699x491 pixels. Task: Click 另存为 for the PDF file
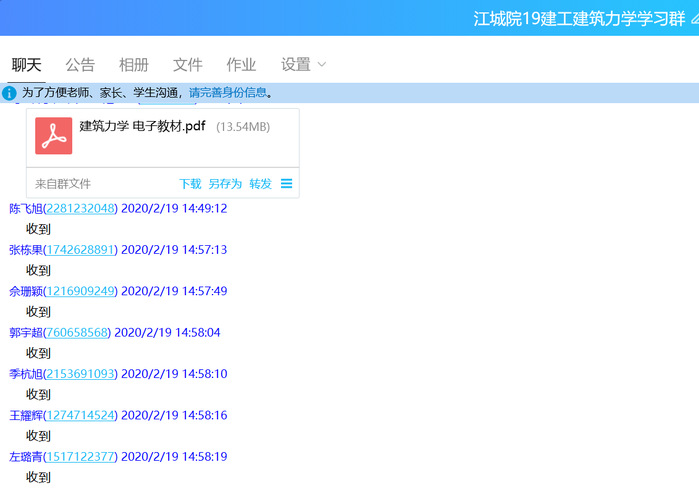225,184
